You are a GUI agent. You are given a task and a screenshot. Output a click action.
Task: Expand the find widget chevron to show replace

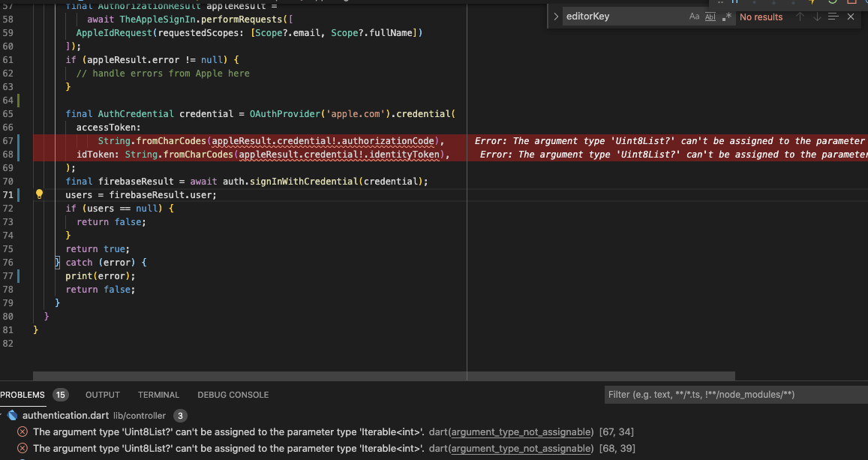tap(555, 16)
